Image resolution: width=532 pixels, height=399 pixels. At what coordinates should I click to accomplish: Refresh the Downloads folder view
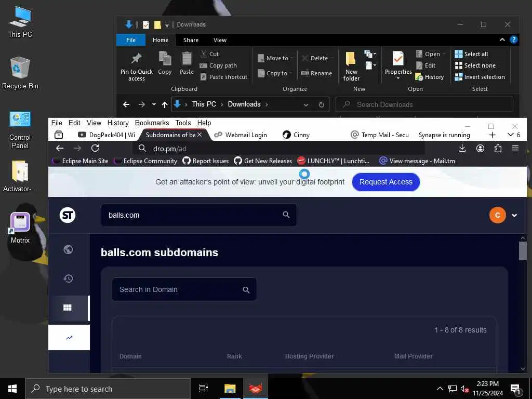pos(321,104)
